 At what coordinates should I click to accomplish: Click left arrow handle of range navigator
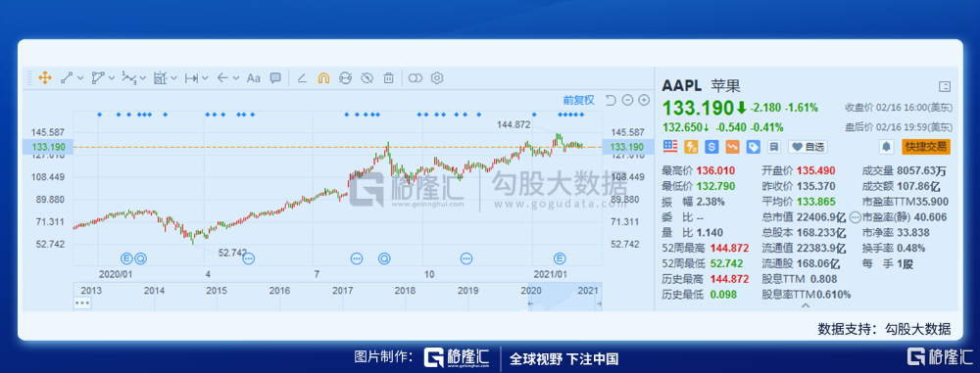(x=531, y=303)
